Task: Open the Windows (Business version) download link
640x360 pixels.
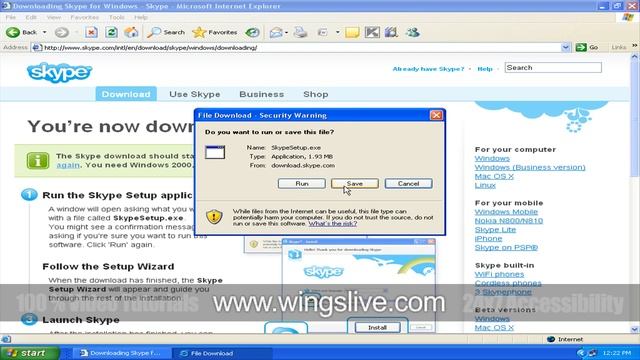Action: (530, 167)
